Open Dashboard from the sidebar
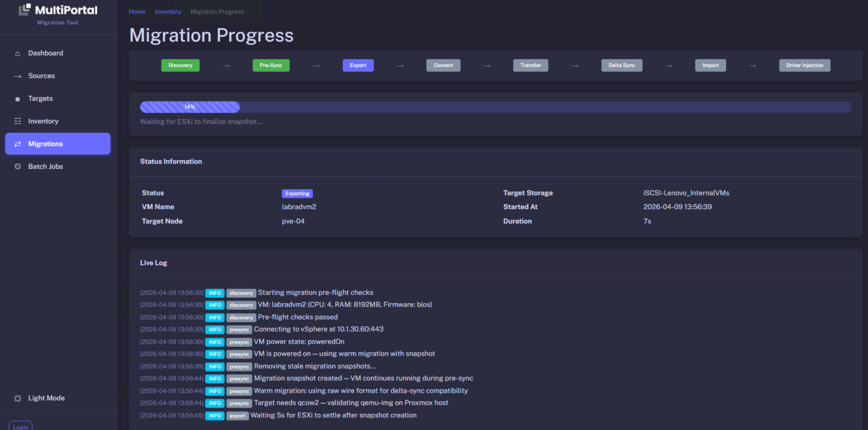 tap(45, 53)
